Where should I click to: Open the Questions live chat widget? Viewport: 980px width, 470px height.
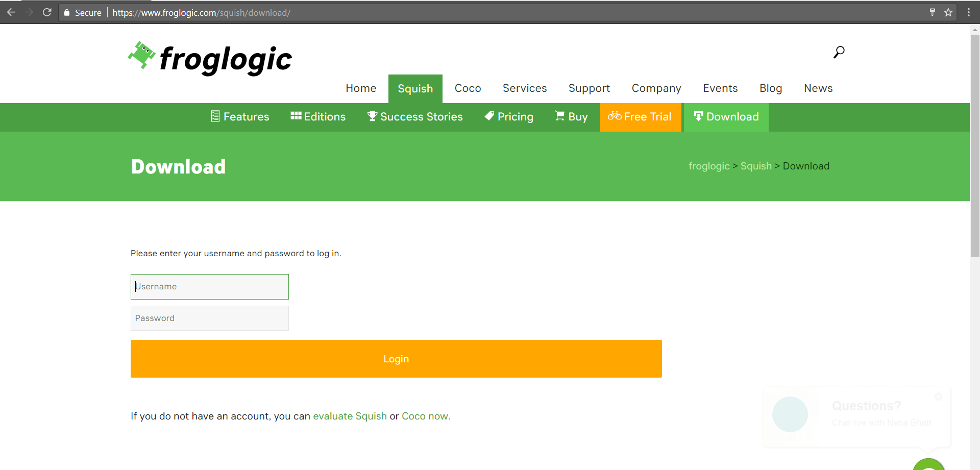pos(856,417)
